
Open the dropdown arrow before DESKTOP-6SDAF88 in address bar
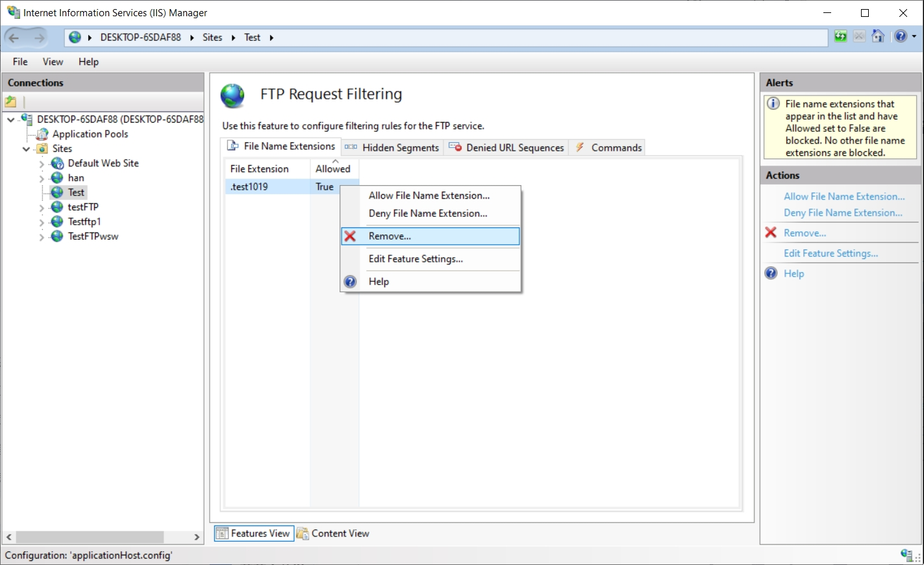tap(90, 38)
